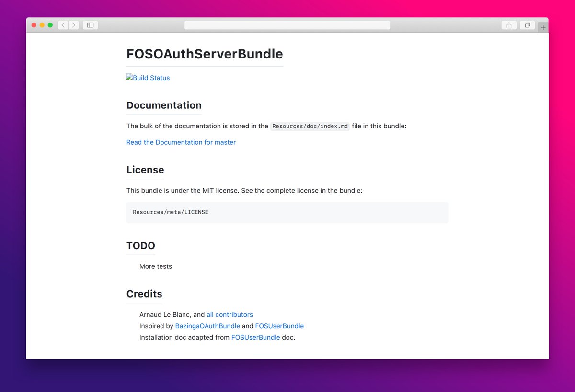
Task: Open "Read the Documentation for master"
Action: point(181,142)
